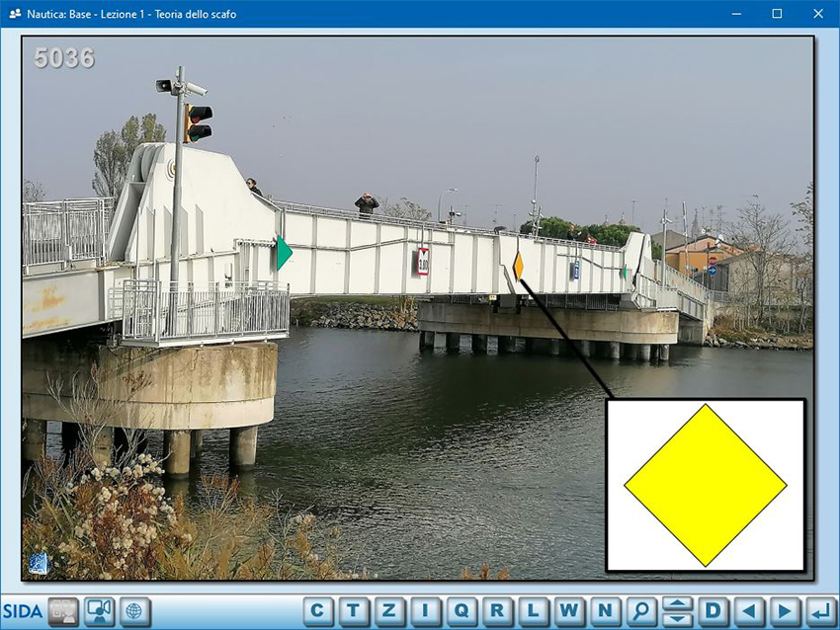Click the D toolbar button
Image resolution: width=840 pixels, height=630 pixels.
click(713, 611)
